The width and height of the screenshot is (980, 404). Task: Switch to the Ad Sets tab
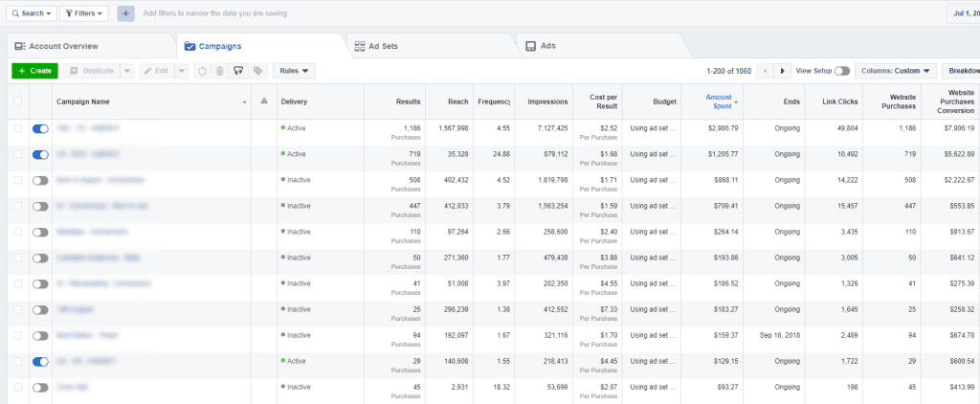point(381,46)
